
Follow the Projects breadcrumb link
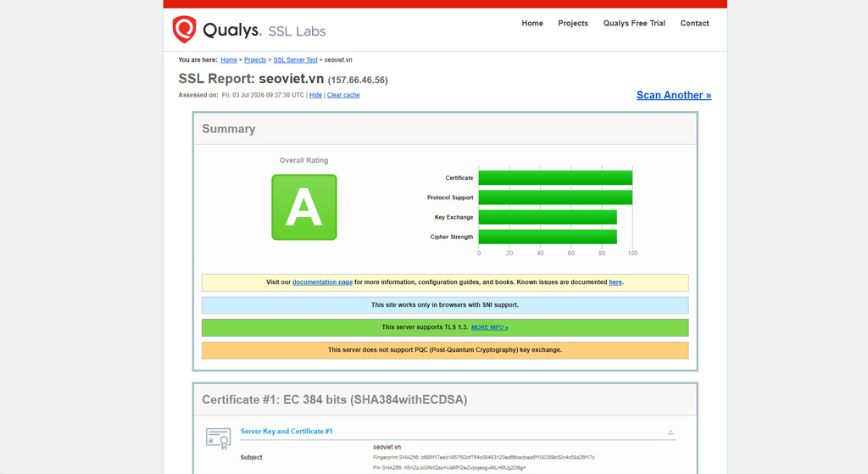coord(255,60)
